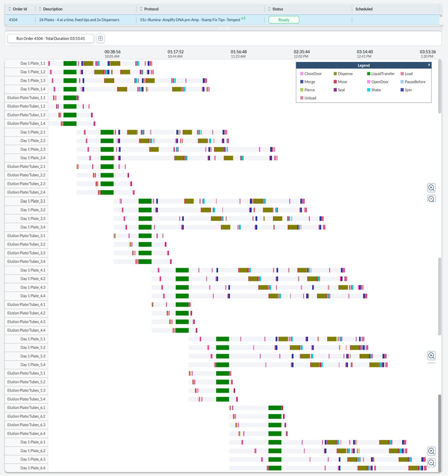
Task: Zoom in using magnifier near Elution Plate/Tubes_2.3 row
Action: [x=431, y=188]
